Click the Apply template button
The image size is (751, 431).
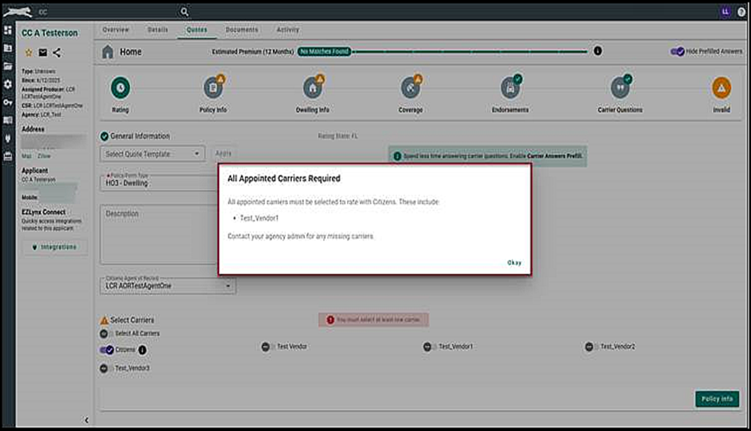pos(223,154)
